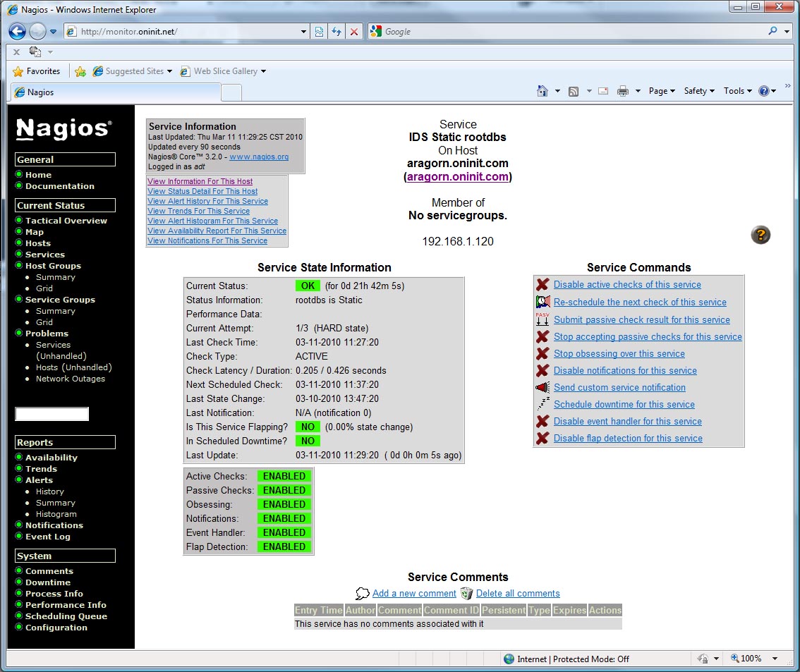Open Scheduling Queue in sidebar
800x672 pixels.
click(66, 616)
